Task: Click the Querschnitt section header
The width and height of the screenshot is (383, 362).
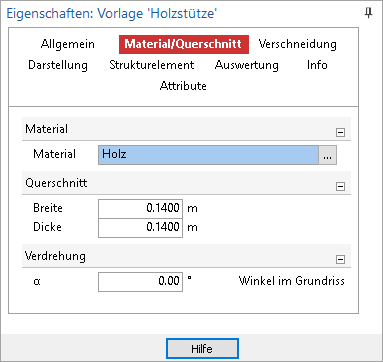Action: tap(186, 183)
